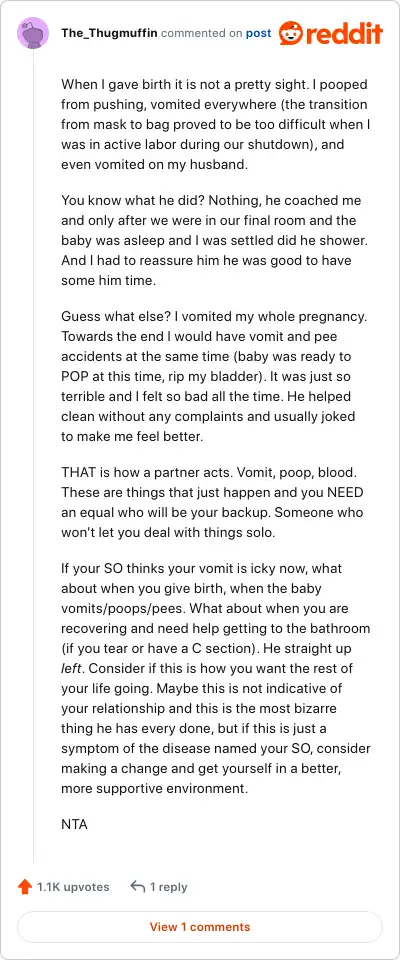Open The_Thugmuffin username profile link
This screenshot has height=960, width=400.
109,33
